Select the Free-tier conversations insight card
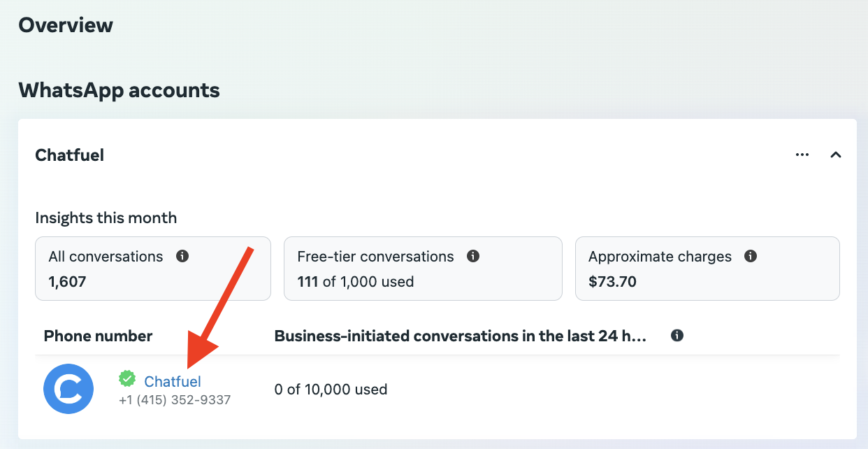The width and height of the screenshot is (868, 449). [422, 269]
